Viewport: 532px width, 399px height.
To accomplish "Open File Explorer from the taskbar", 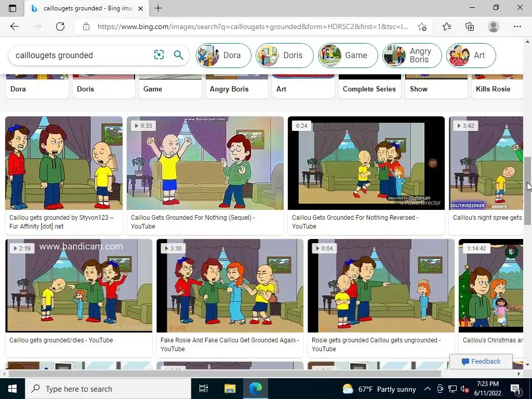I will click(x=230, y=389).
